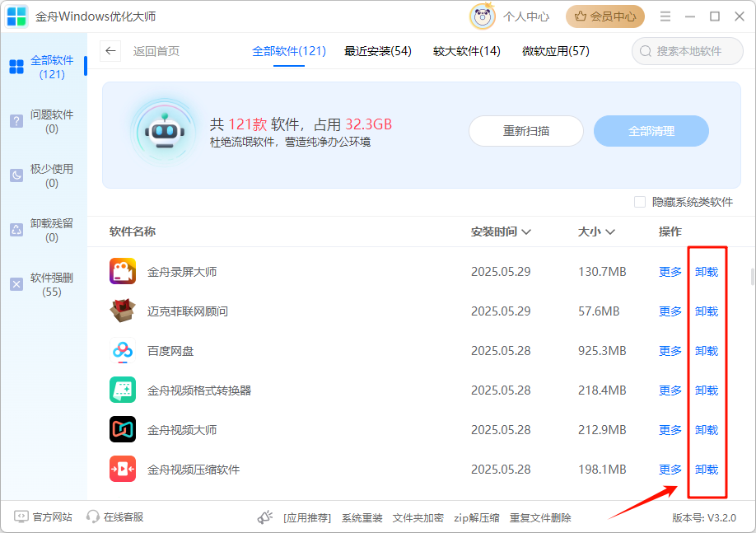The image size is (756, 533).
Task: Select 卸载残留 (0) in sidebar
Action: [x=44, y=231]
